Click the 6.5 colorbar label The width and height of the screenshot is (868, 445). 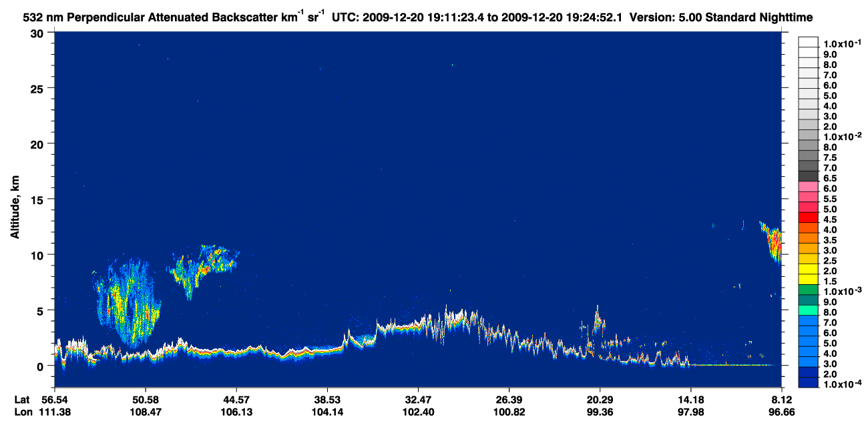coord(830,178)
